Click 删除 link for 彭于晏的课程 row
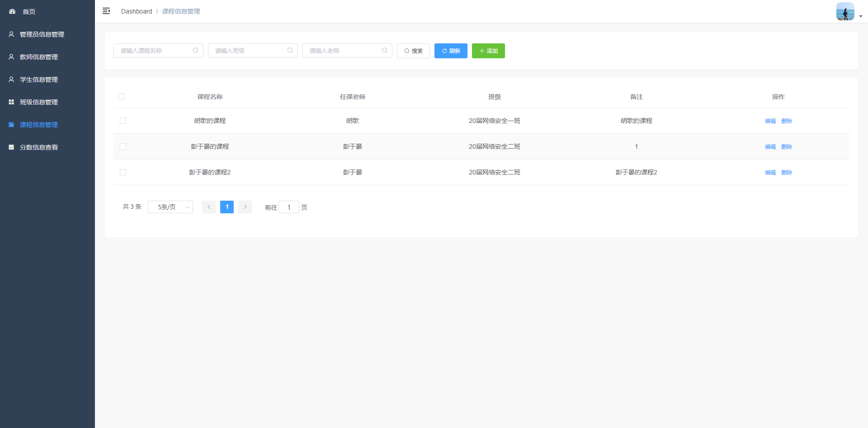 click(787, 146)
